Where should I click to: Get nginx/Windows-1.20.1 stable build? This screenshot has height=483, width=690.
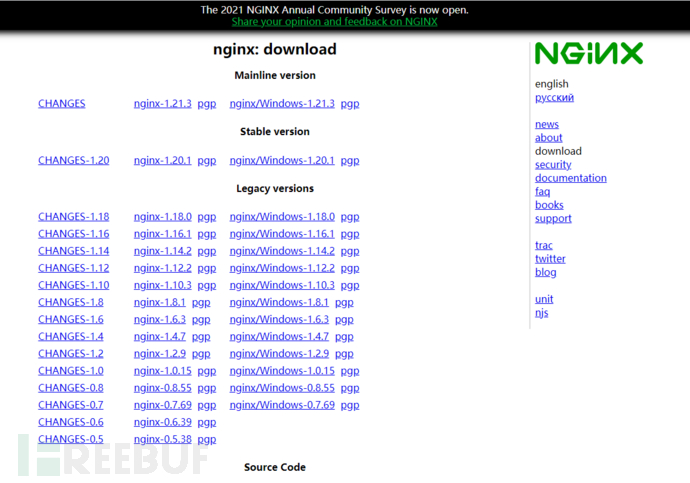point(282,161)
